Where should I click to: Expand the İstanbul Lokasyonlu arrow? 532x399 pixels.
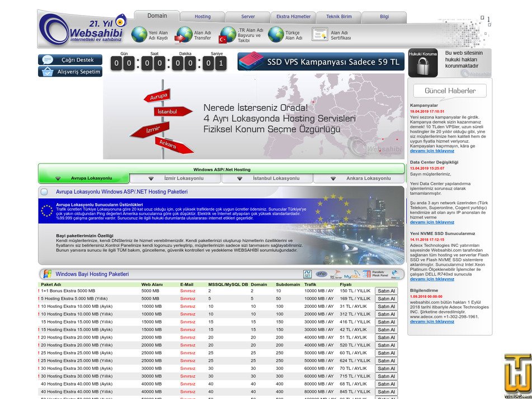click(x=239, y=179)
